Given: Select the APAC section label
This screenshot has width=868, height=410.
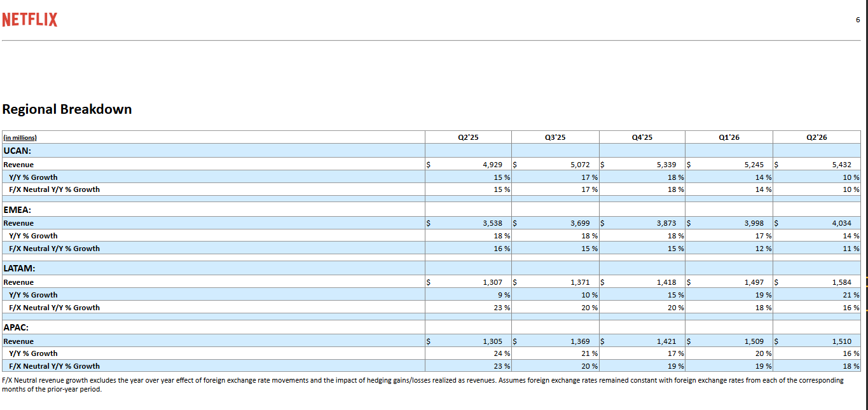Looking at the screenshot, I should click(16, 327).
